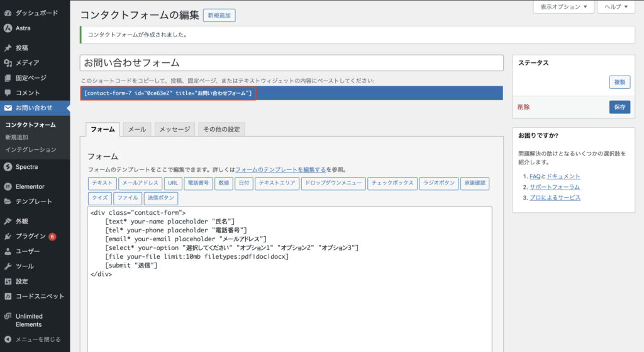Click the comments icon (コメント)

click(x=8, y=93)
